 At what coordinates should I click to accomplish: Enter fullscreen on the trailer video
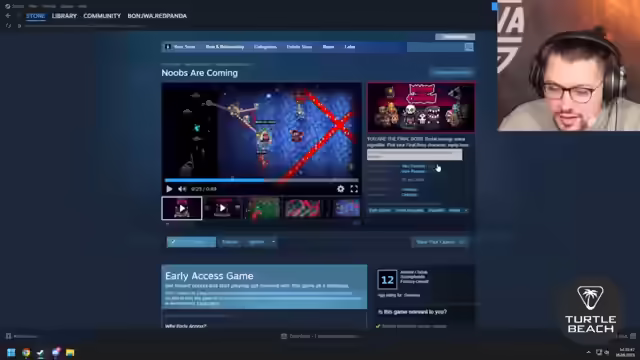tap(354, 189)
